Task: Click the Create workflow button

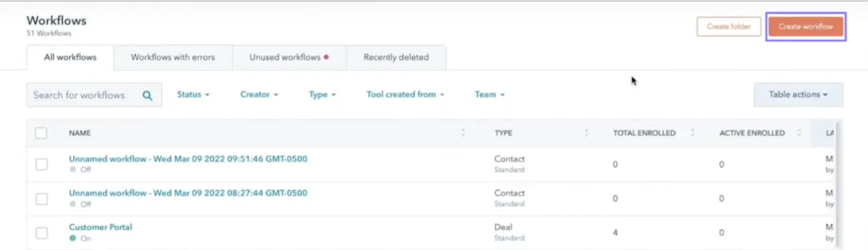Action: [806, 27]
